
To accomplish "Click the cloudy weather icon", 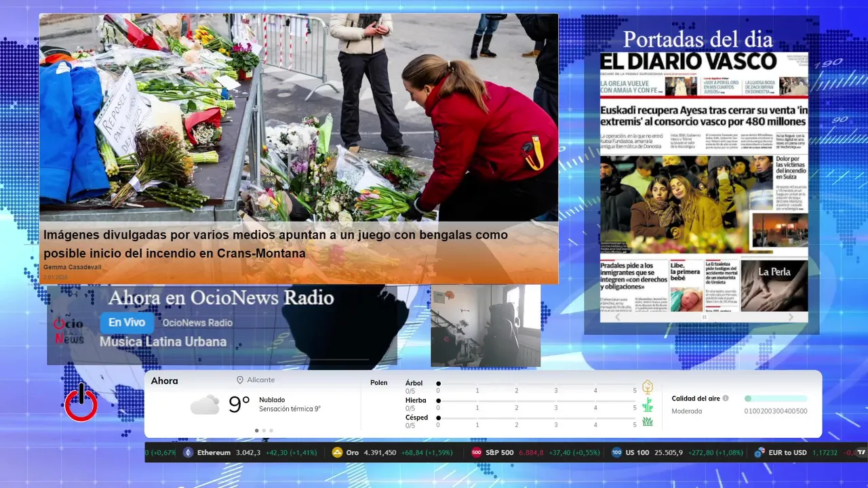I will pyautogui.click(x=205, y=405).
